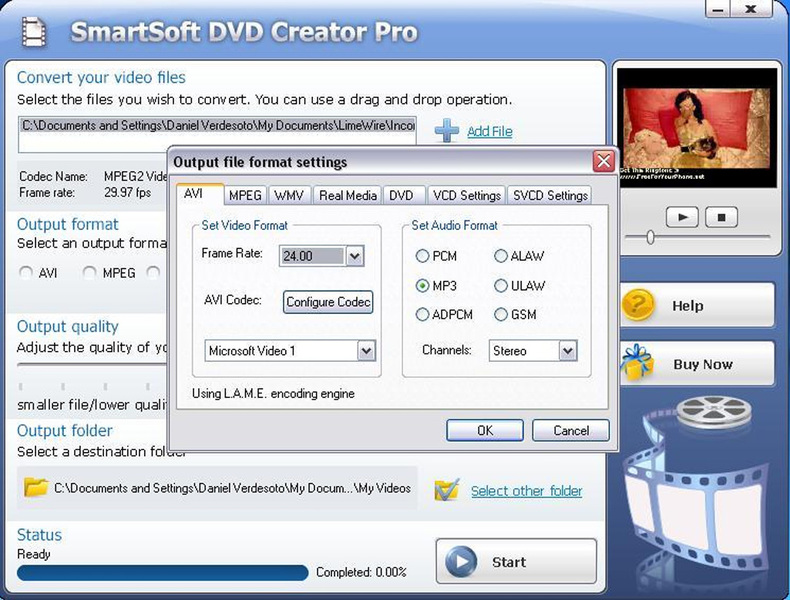Switch to the AVI tab

click(x=200, y=194)
